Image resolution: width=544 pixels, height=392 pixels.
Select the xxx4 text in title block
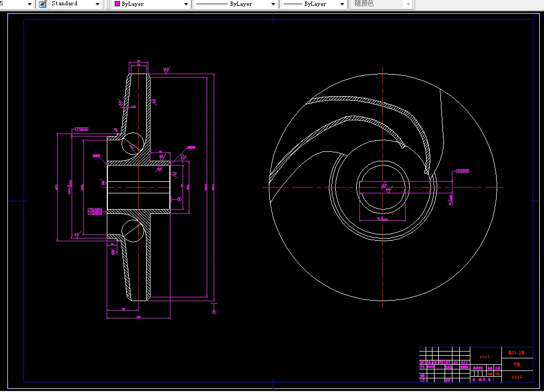coord(517,377)
